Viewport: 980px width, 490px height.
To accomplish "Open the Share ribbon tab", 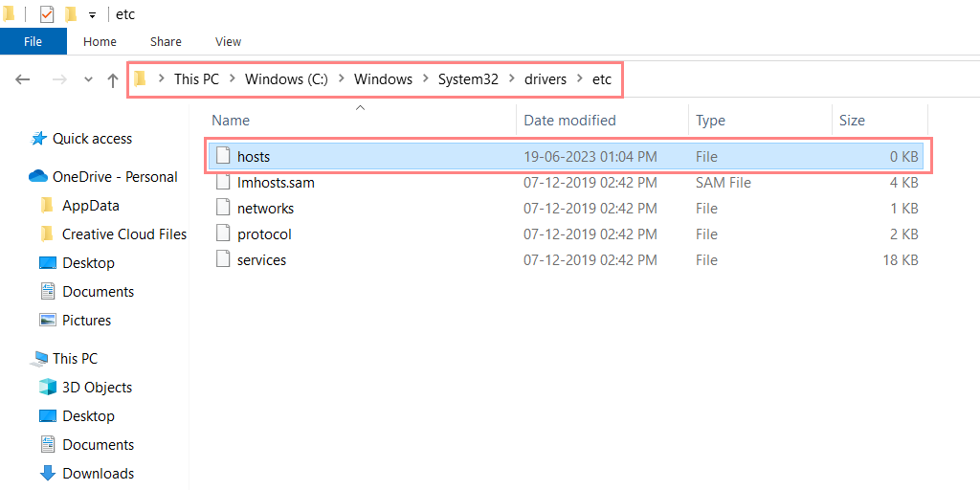I will point(166,41).
